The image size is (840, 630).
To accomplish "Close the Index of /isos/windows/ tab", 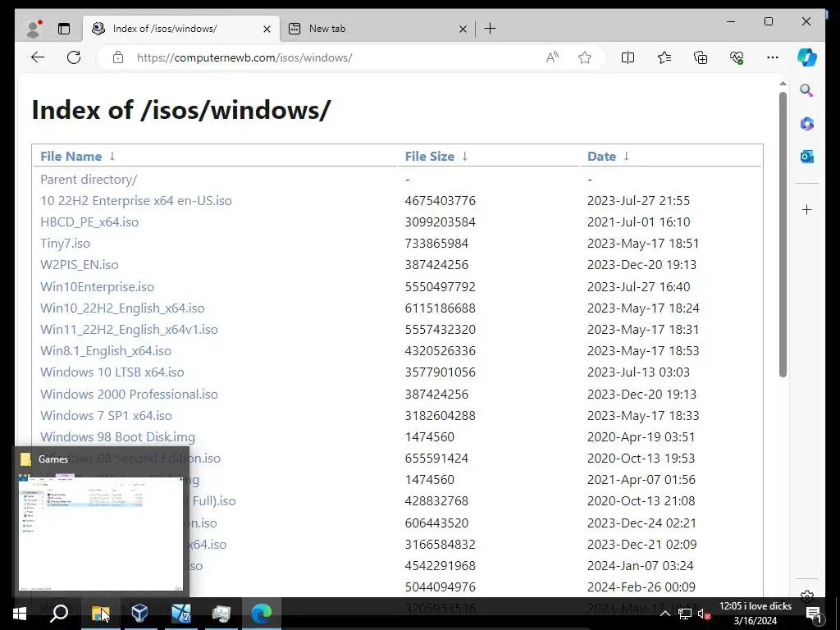I will pyautogui.click(x=267, y=29).
